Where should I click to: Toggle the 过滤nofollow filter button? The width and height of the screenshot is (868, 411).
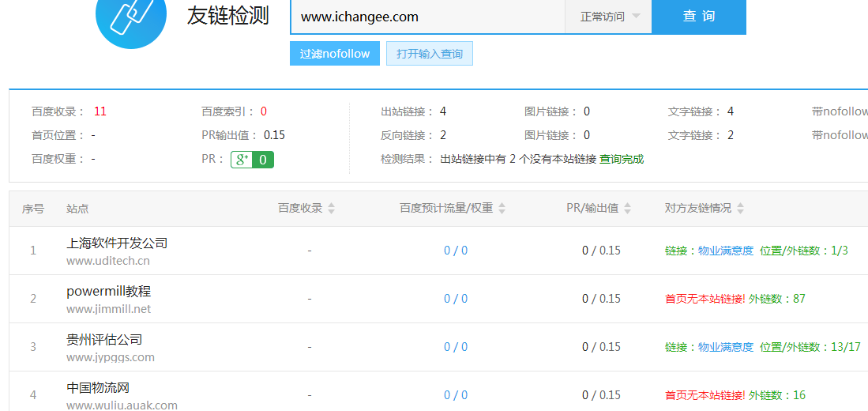334,54
